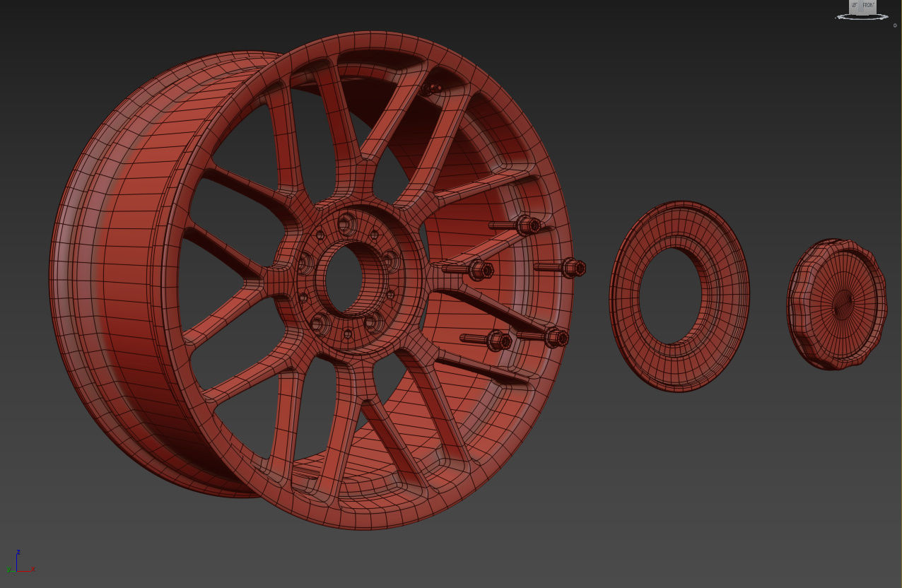902x588 pixels.
Task: Click the FRONT face of the ViewCube
Action: click(x=869, y=6)
